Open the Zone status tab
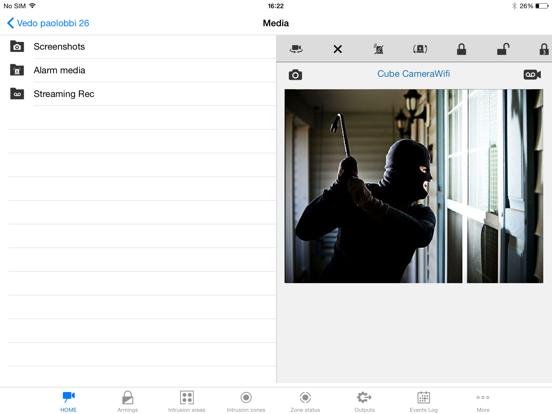The height and width of the screenshot is (414, 552). [305, 402]
